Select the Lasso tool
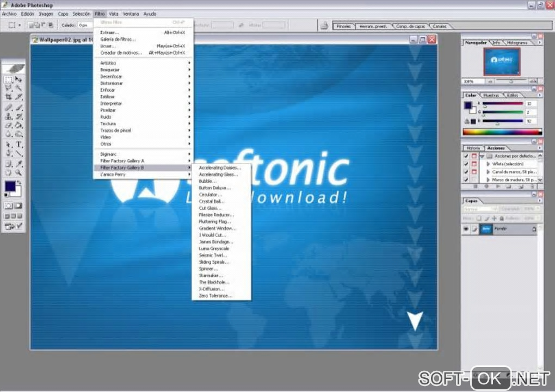Image resolution: width=555 pixels, height=392 pixels. pyautogui.click(x=9, y=88)
